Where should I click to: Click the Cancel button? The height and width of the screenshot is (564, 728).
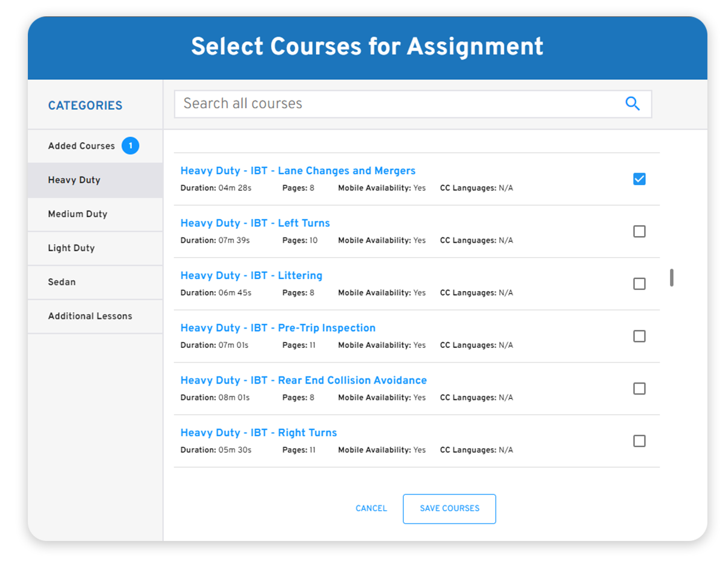(371, 508)
